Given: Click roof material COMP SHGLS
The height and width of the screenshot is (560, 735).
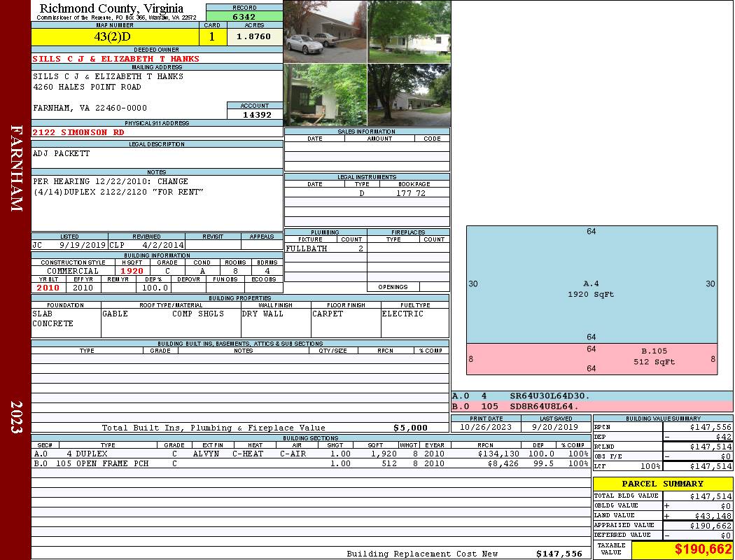Looking at the screenshot, I should 198,314.
